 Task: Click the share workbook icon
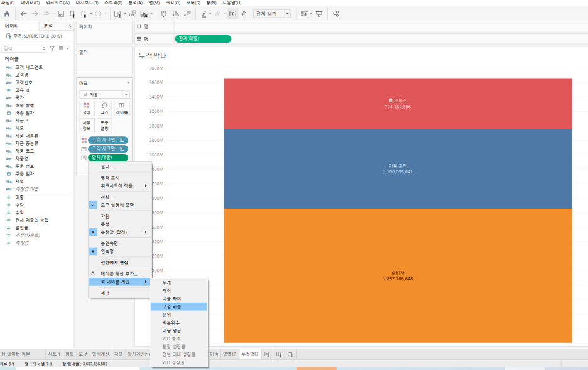[x=335, y=14]
